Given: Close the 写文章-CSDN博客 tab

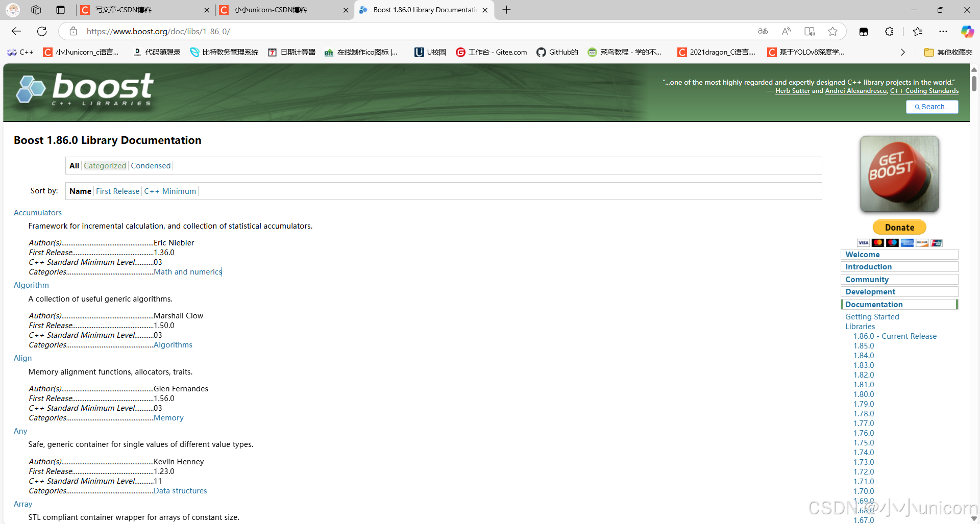Looking at the screenshot, I should click(207, 10).
